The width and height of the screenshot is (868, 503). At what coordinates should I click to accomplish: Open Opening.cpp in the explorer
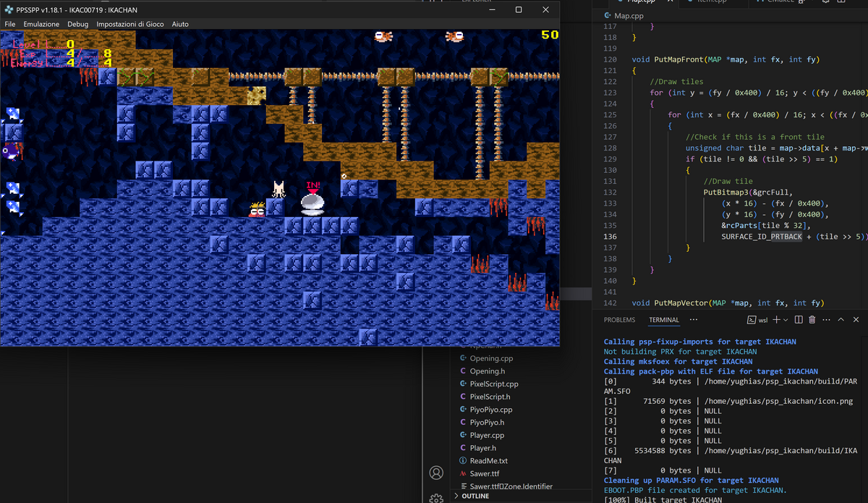pos(491,358)
